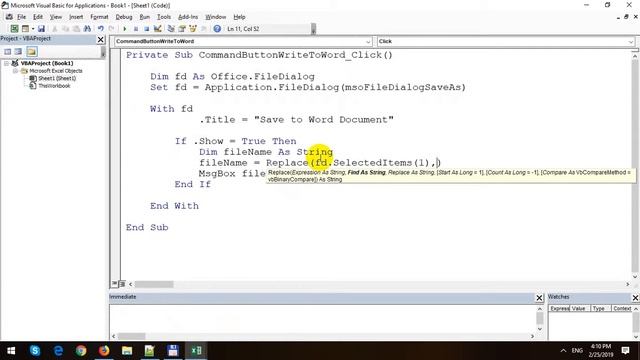Click the Reset stop square toolbar icon
The image size is (640, 360).
pyautogui.click(x=147, y=29)
